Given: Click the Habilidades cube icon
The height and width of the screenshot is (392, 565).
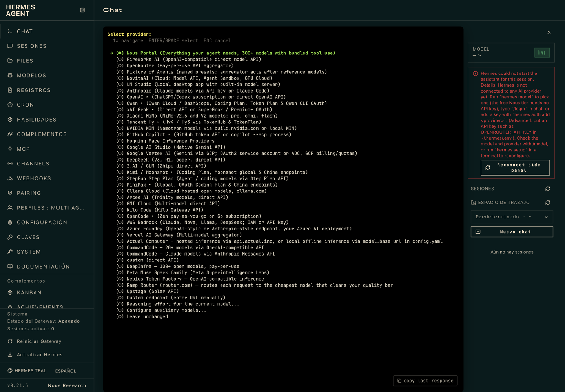Looking at the screenshot, I should (10, 120).
